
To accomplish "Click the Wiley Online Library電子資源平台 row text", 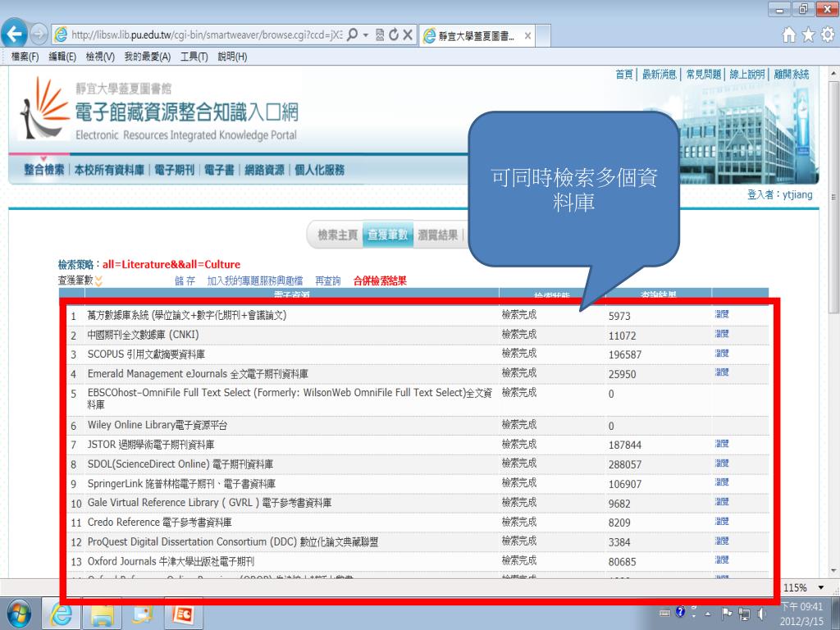I will pos(157,426).
